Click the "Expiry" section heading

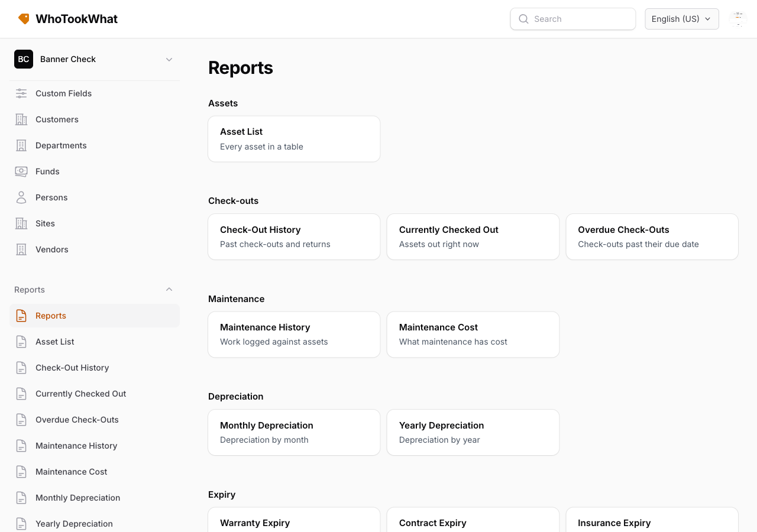pos(222,495)
